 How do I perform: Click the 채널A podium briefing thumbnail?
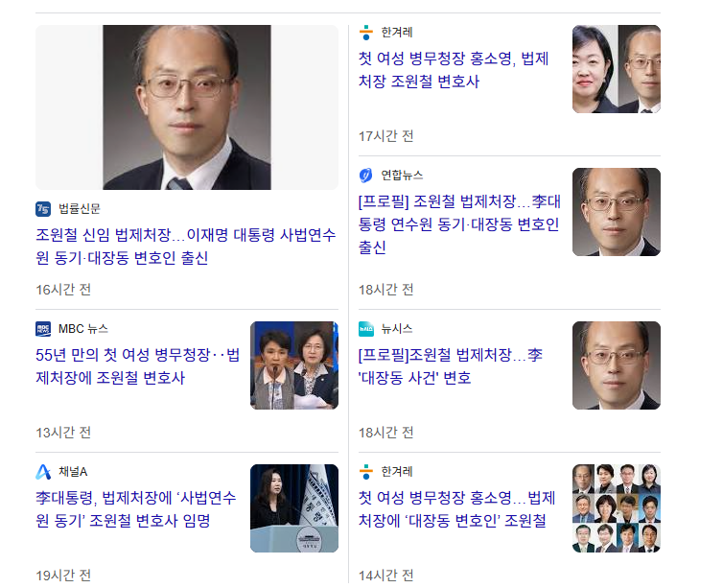coord(294,508)
